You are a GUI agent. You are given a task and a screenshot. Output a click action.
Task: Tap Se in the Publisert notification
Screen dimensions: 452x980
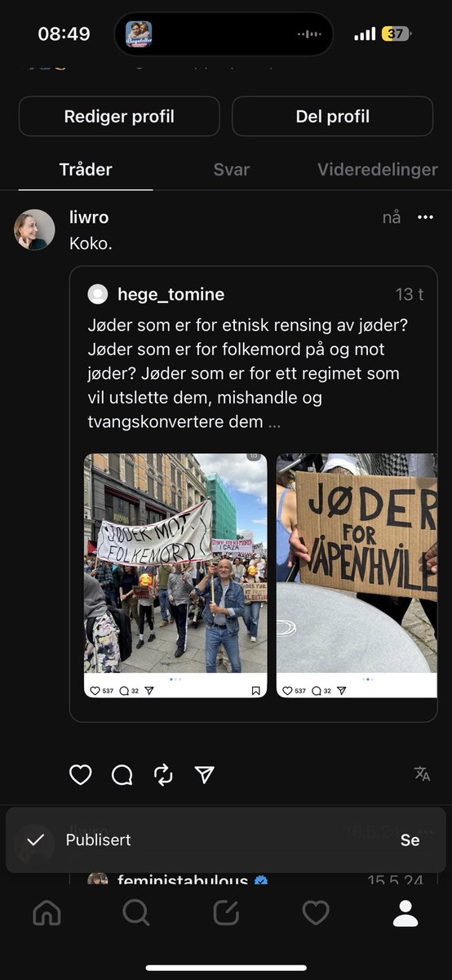[410, 840]
